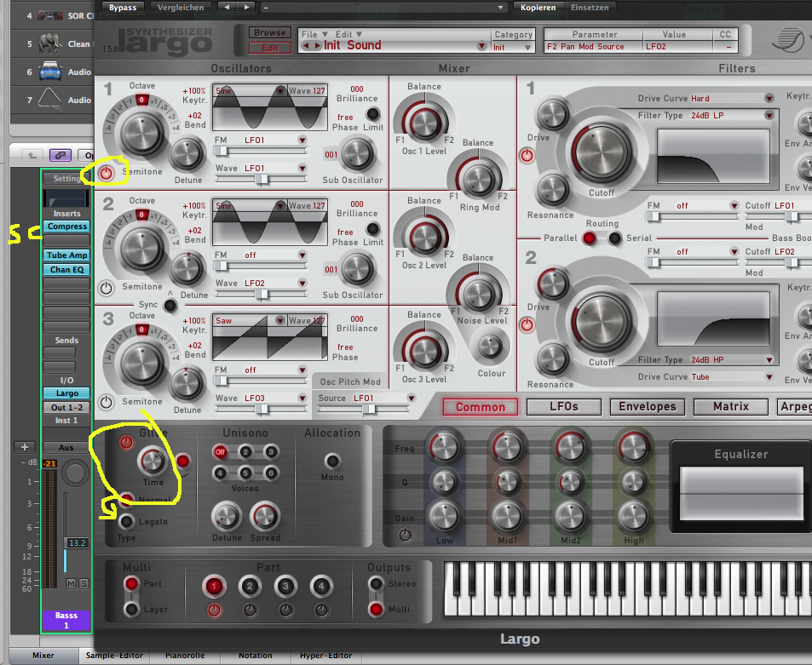This screenshot has height=665, width=812.
Task: Solo the Basss 1 channel strip
Action: click(x=84, y=584)
